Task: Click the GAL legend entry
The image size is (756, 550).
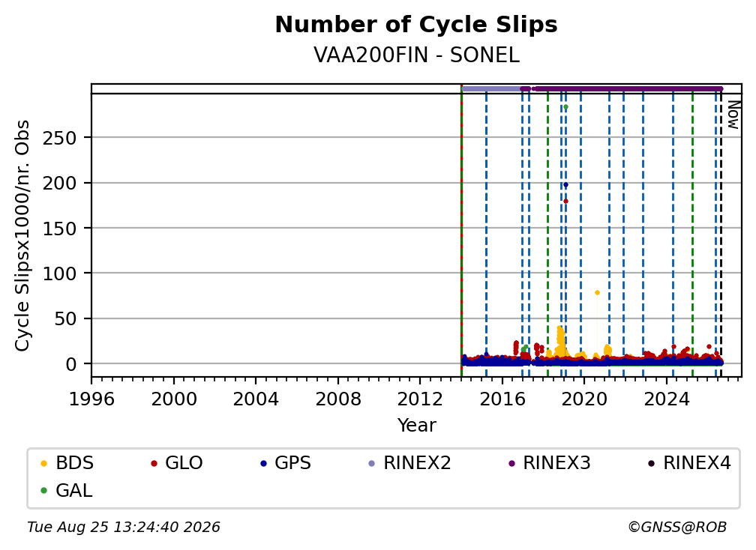Action: 67,491
